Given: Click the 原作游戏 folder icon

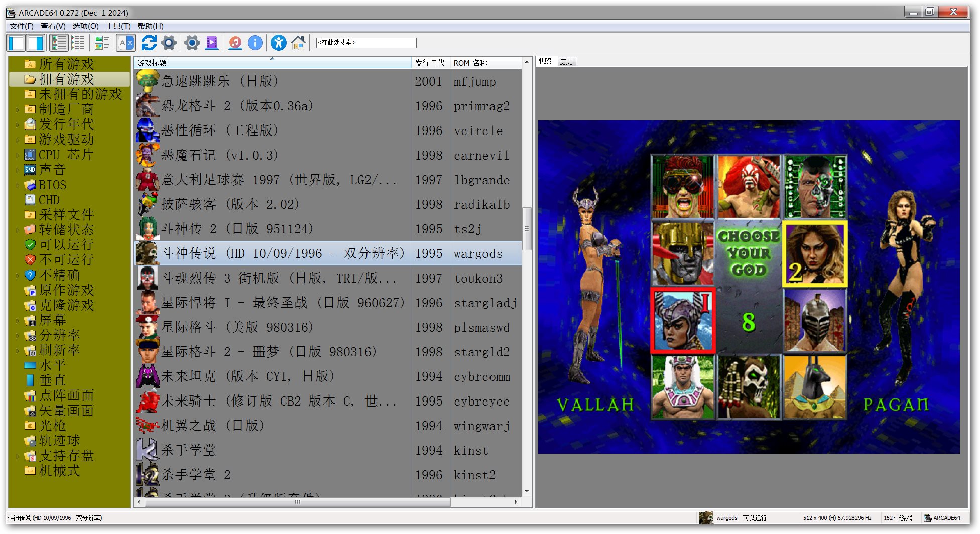Looking at the screenshot, I should [30, 290].
